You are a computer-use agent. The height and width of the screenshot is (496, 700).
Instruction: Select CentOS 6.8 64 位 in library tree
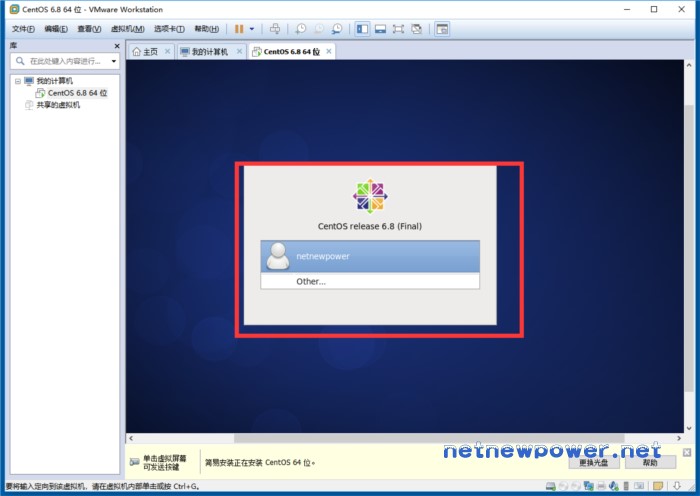click(77, 93)
